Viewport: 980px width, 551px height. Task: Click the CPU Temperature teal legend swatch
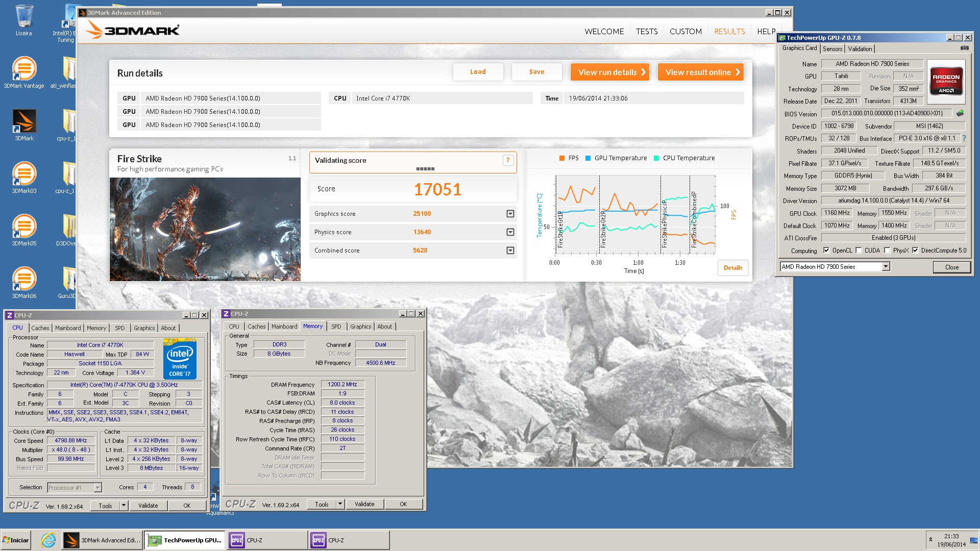point(656,158)
